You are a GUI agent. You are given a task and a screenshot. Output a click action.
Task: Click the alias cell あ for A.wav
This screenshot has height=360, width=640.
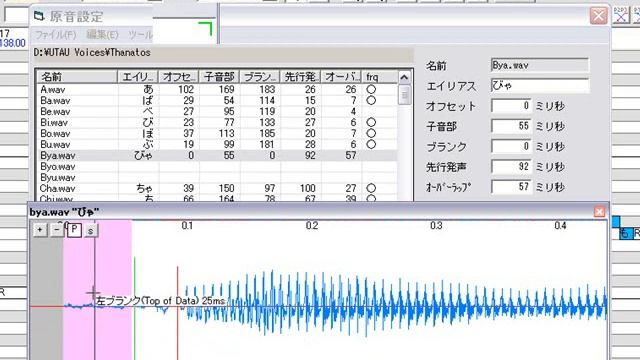[148, 89]
